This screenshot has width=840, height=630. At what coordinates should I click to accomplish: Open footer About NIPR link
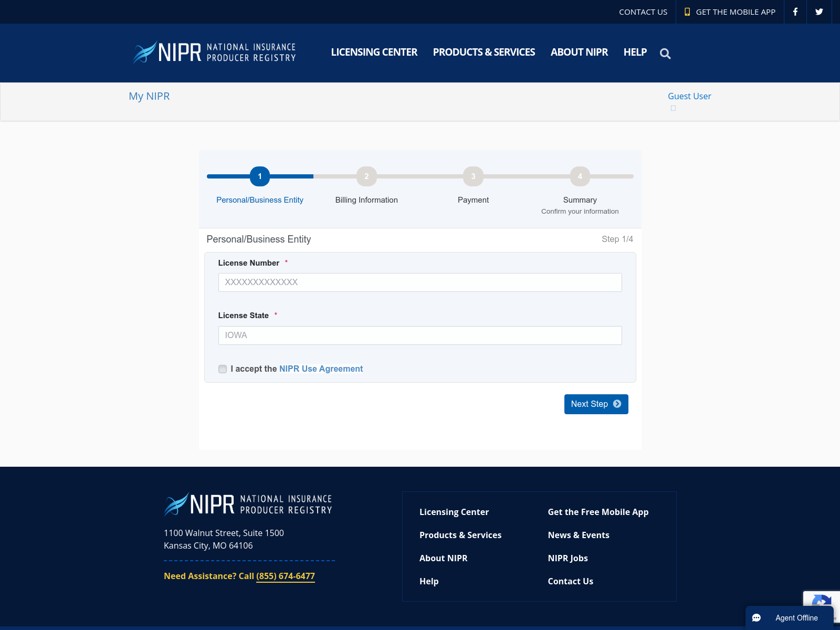(443, 558)
